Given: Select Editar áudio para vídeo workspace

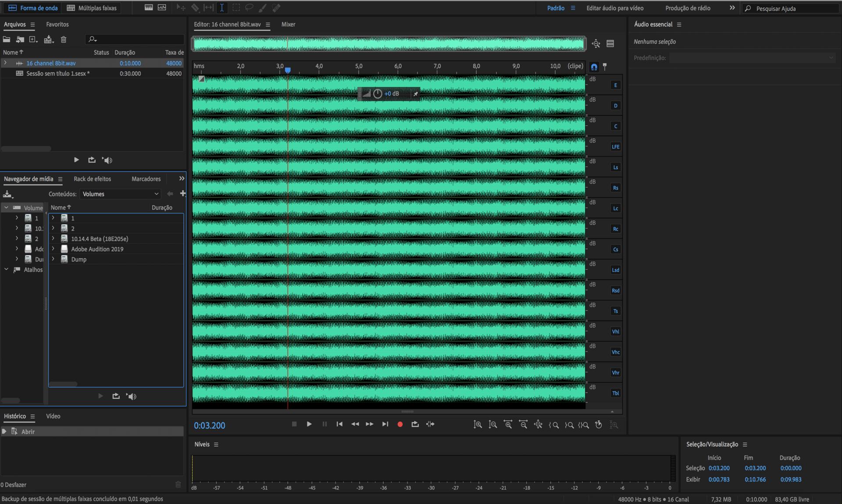Looking at the screenshot, I should click(x=615, y=8).
